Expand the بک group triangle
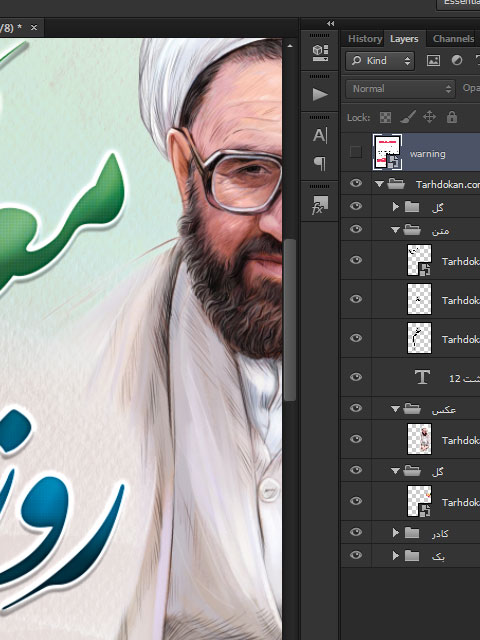Image resolution: width=480 pixels, height=640 pixels. [x=396, y=556]
